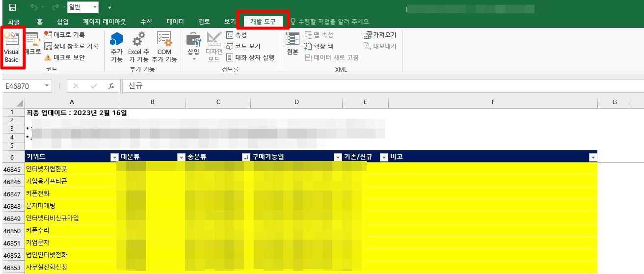Image resolution: width=644 pixels, height=274 pixels.
Task: Switch to the 홈 tab
Action: click(40, 22)
